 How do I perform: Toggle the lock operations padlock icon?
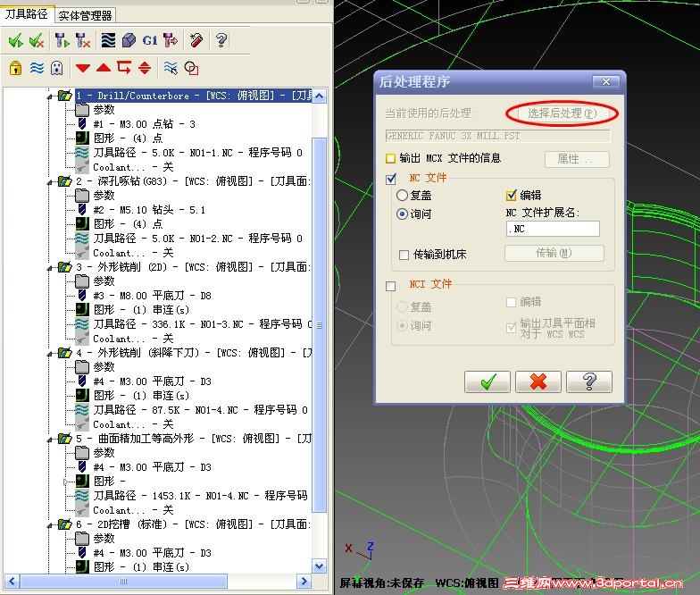(16, 68)
